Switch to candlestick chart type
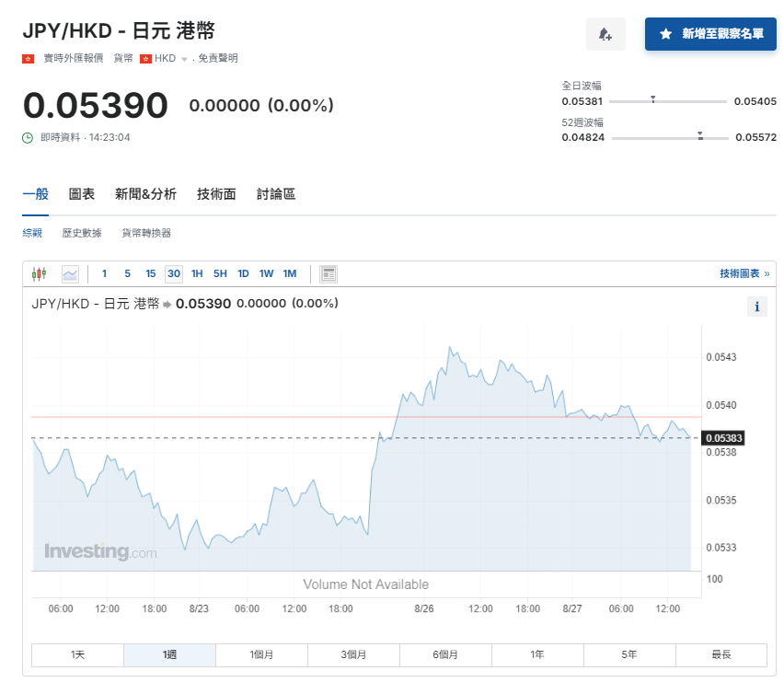784x694 pixels. click(x=39, y=273)
